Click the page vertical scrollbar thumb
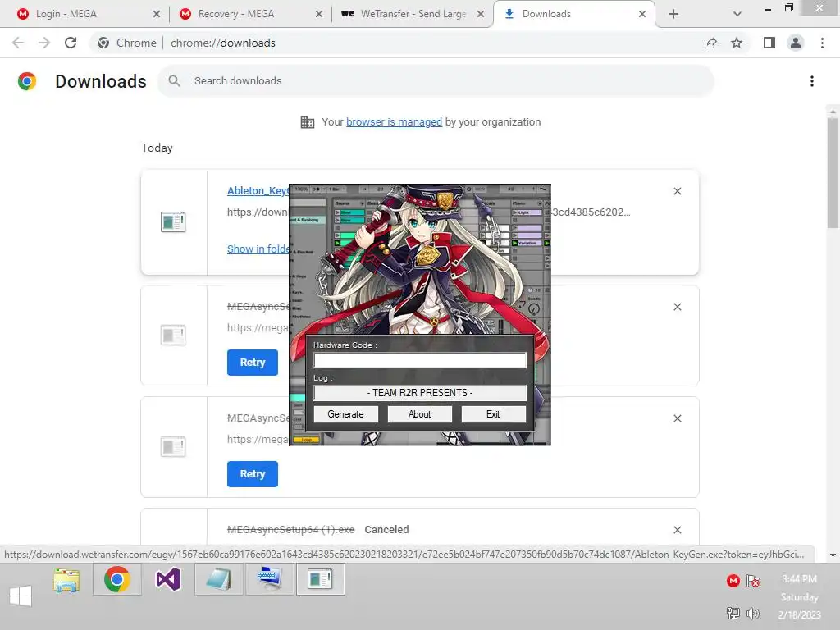 point(833,173)
